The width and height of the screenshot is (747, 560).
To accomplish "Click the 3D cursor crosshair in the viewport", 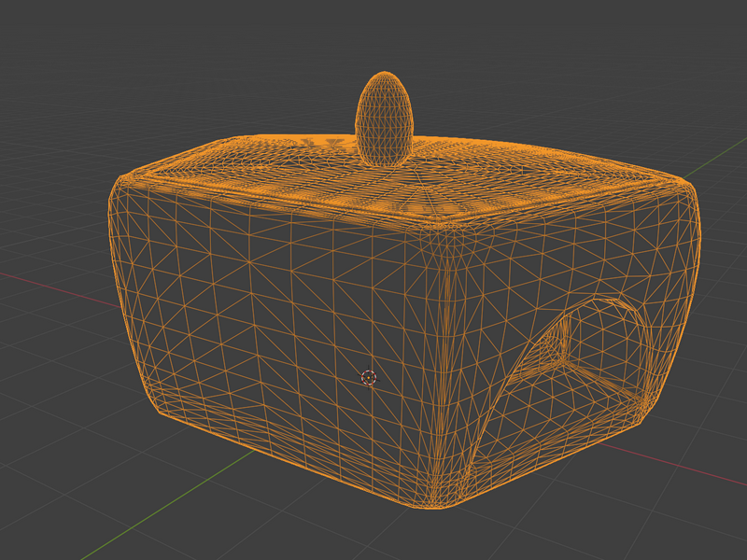I will click(x=369, y=378).
